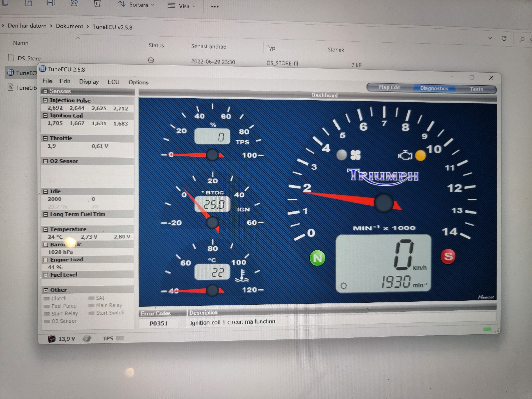Open the Display menu in TuneECU
Image resolution: width=532 pixels, height=399 pixels.
coord(89,82)
